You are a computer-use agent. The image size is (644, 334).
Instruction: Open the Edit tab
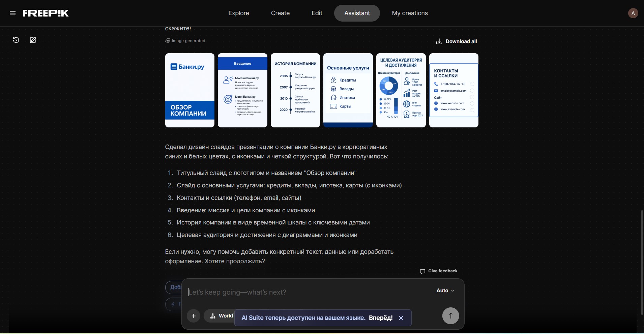tap(317, 13)
